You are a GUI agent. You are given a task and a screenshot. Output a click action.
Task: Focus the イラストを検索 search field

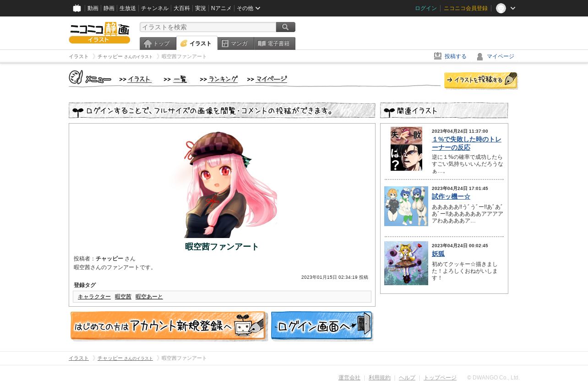pyautogui.click(x=208, y=27)
